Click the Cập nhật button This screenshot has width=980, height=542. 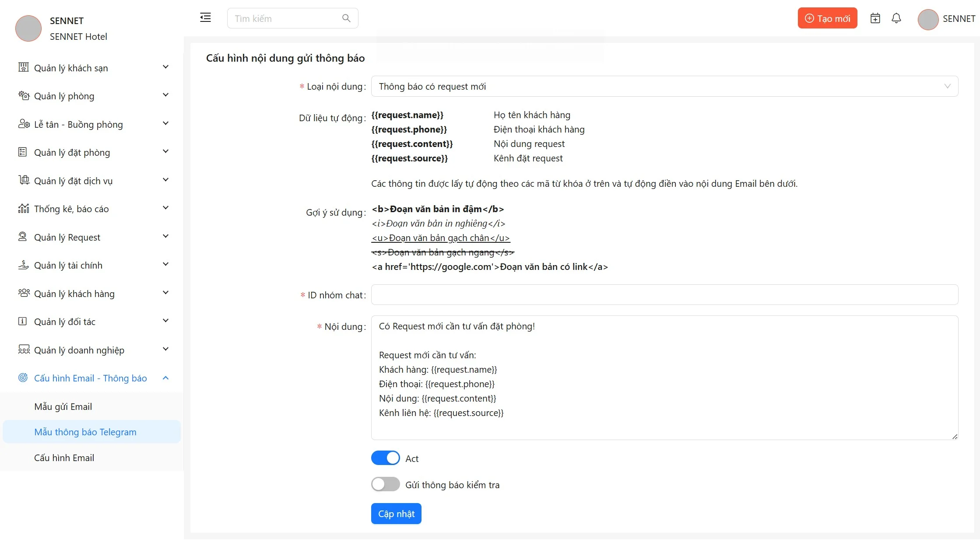tap(396, 514)
